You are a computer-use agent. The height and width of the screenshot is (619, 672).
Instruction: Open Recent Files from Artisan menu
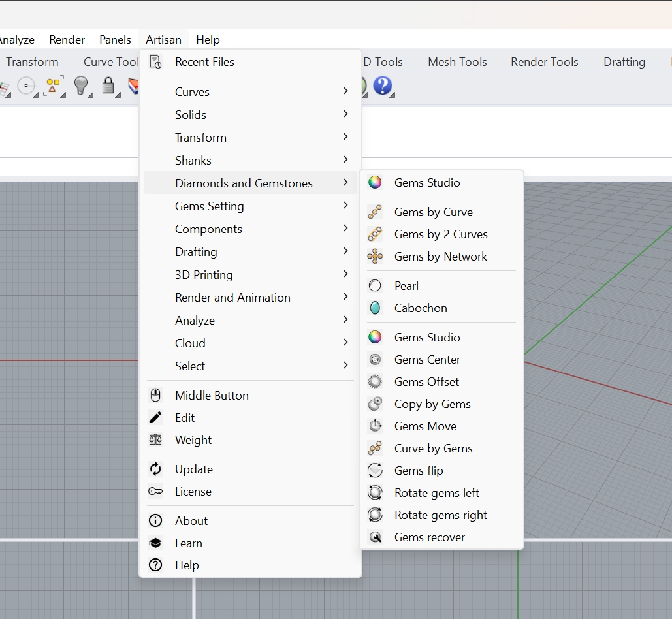coord(204,62)
